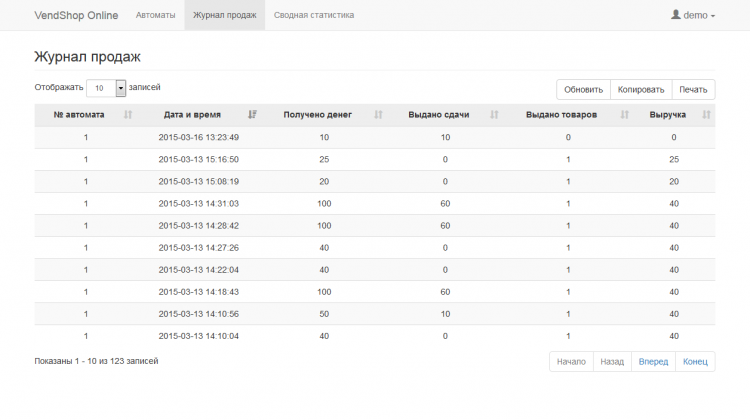Click the VendShop Online brand link
750x420 pixels.
click(x=76, y=15)
